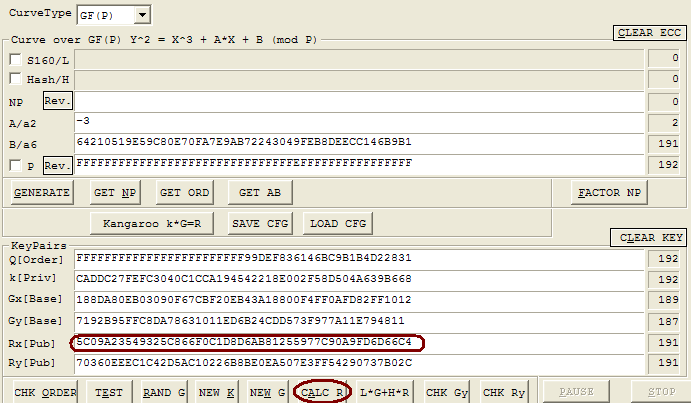
Task: Click the CHK Gy button
Action: pos(447,392)
